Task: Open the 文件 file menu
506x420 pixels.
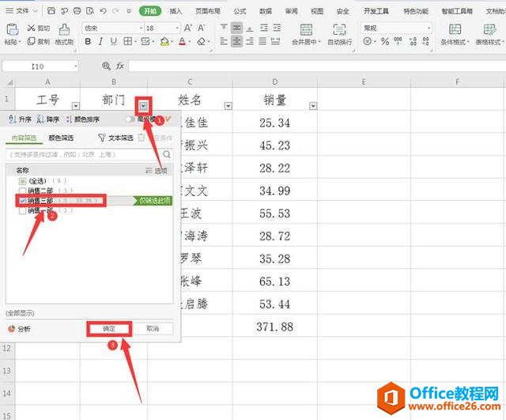Action: coord(21,11)
